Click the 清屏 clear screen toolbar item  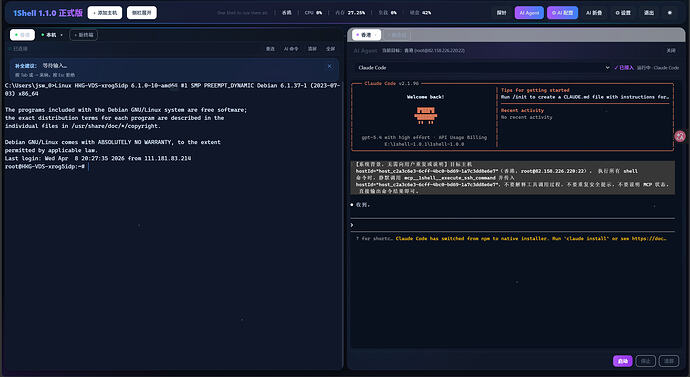[312, 49]
